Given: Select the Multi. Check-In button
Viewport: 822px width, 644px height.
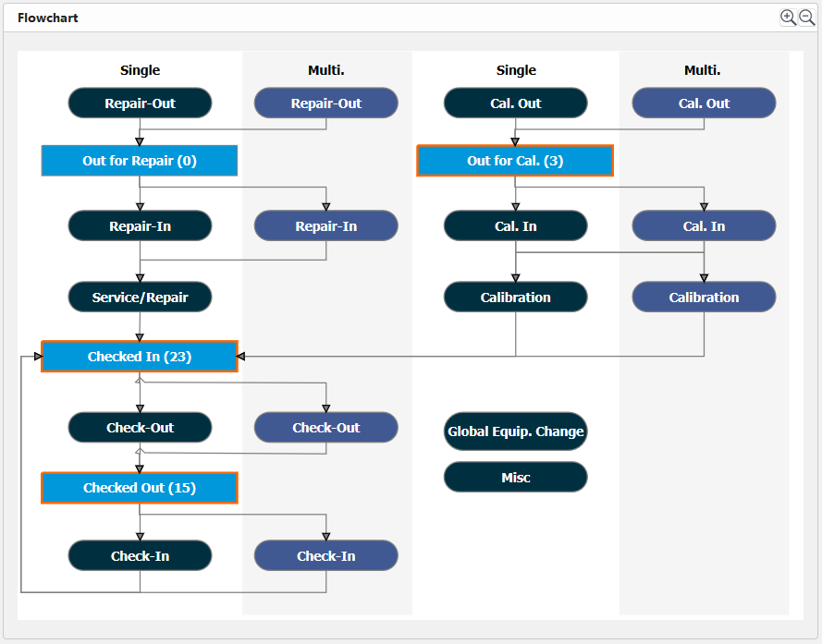Looking at the screenshot, I should 325,556.
